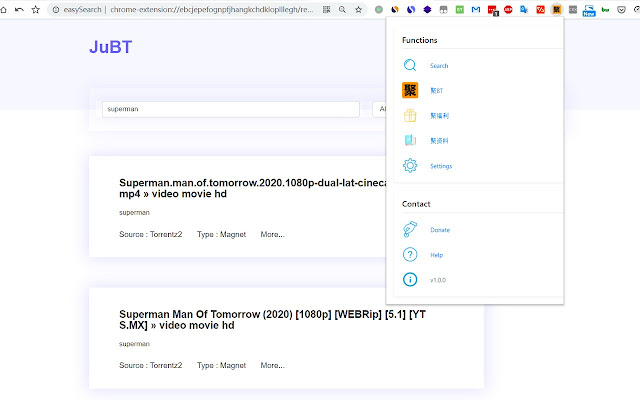This screenshot has width=640, height=400.
Task: Click the gift box icon in popup
Action: [x=410, y=116]
